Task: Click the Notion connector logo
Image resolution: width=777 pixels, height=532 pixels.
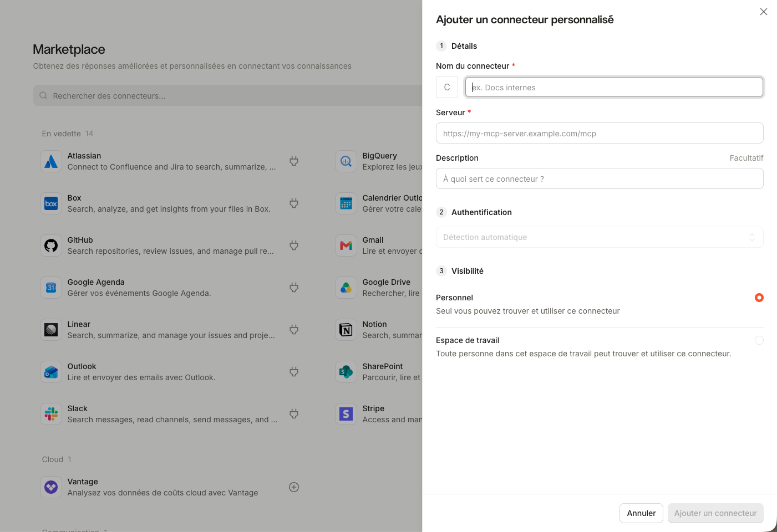Action: (x=346, y=330)
